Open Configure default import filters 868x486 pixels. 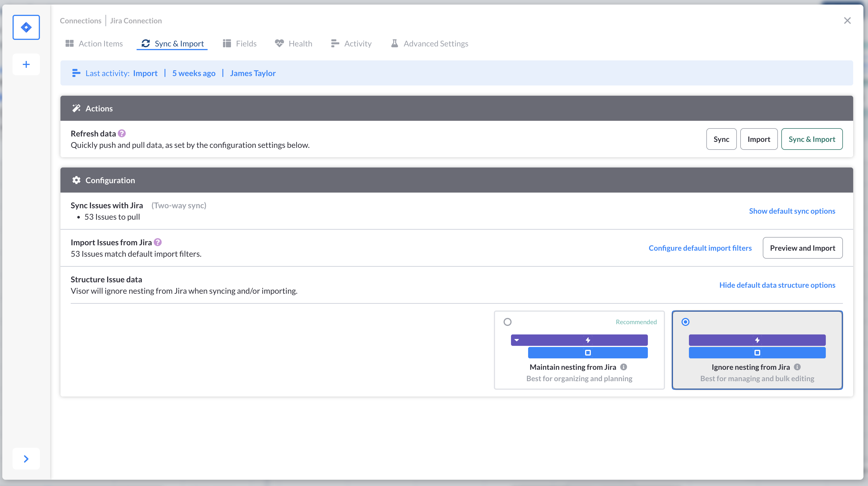pos(700,248)
